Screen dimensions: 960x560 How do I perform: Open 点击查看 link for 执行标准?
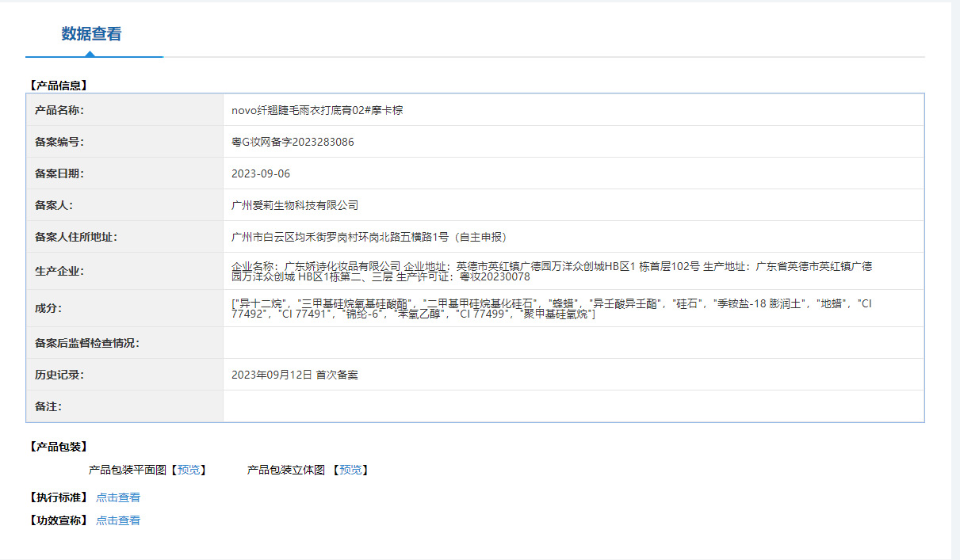click(118, 497)
